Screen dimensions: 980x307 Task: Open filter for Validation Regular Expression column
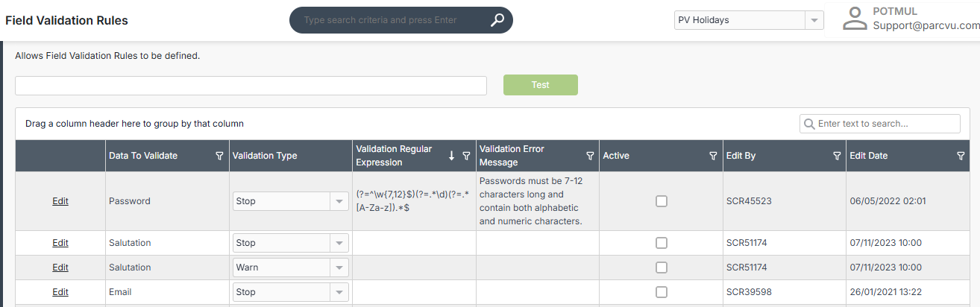coord(466,156)
